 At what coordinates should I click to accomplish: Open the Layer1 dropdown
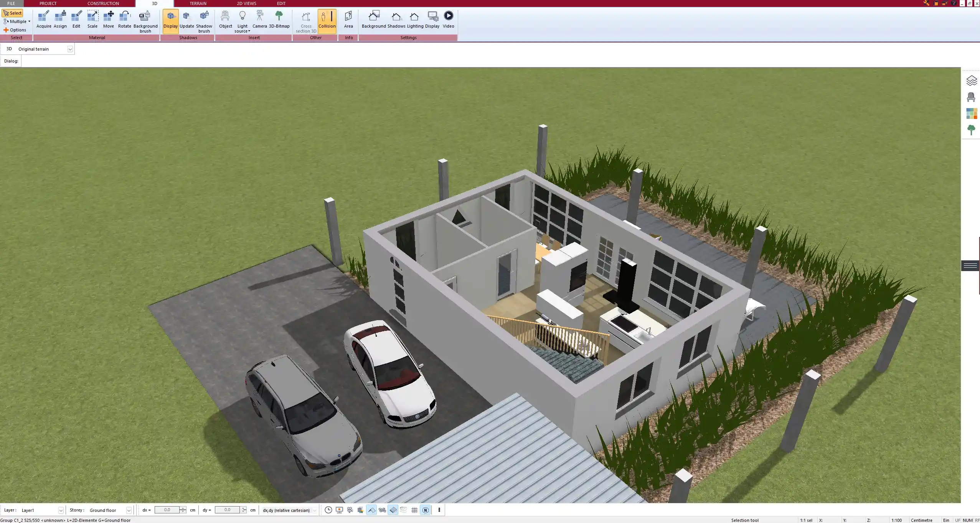61,510
